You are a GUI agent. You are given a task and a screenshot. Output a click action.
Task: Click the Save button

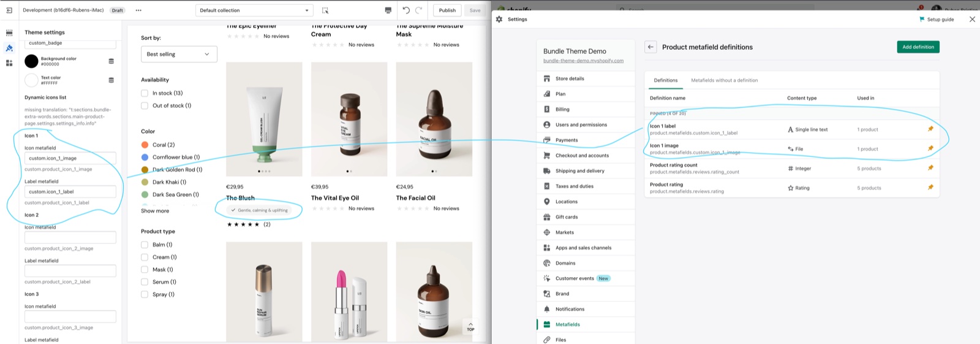(475, 10)
